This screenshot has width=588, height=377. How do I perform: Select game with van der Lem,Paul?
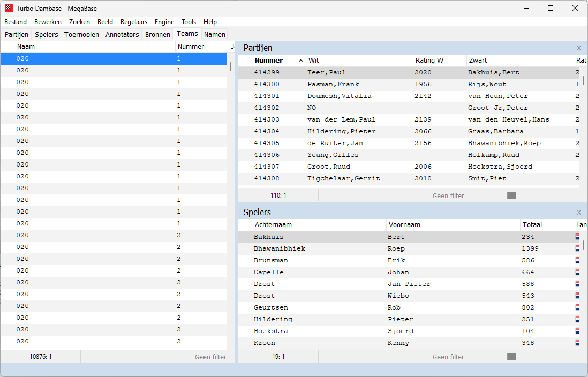[x=409, y=119]
